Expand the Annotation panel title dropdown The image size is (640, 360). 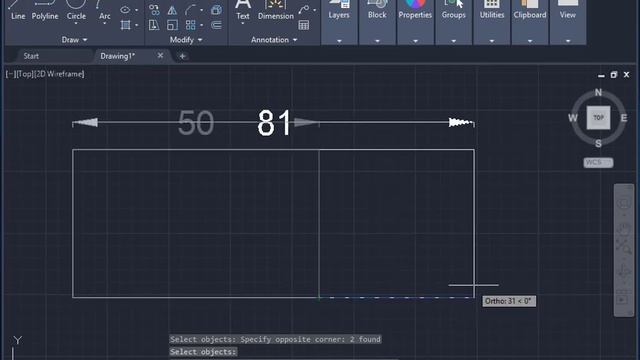click(274, 40)
